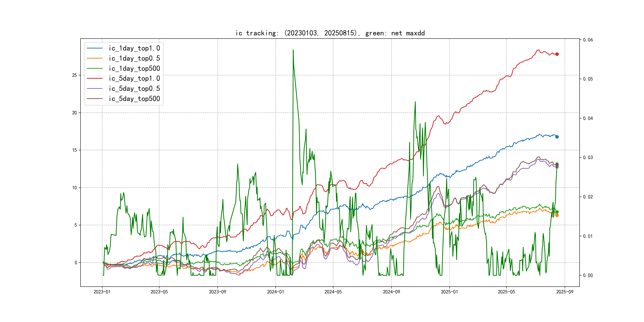The width and height of the screenshot is (644, 322).
Task: Click the purple line swatch in legend
Action: 94,88
